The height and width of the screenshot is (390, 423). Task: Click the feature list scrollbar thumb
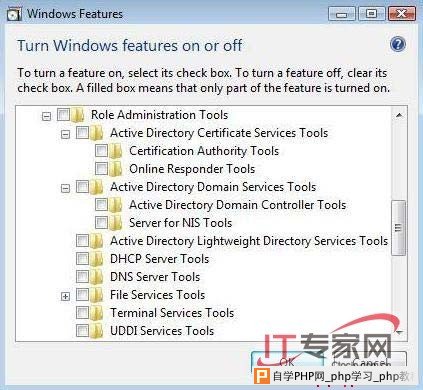(x=398, y=228)
